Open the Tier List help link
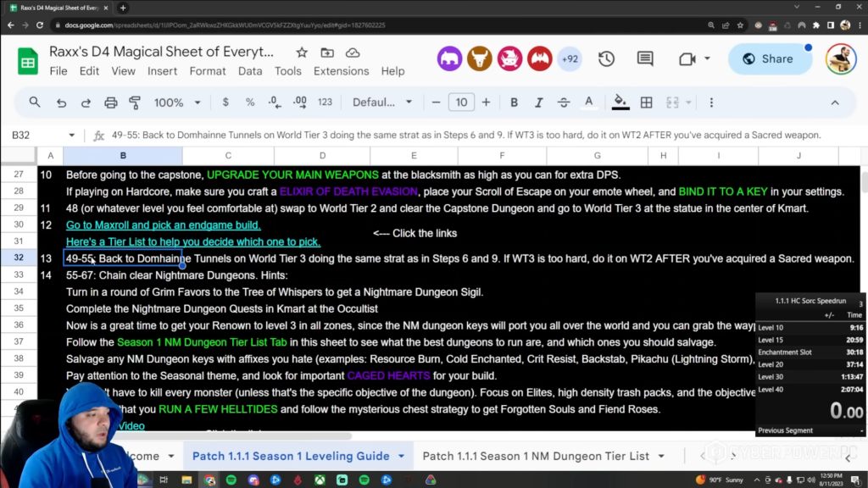 [x=192, y=241]
